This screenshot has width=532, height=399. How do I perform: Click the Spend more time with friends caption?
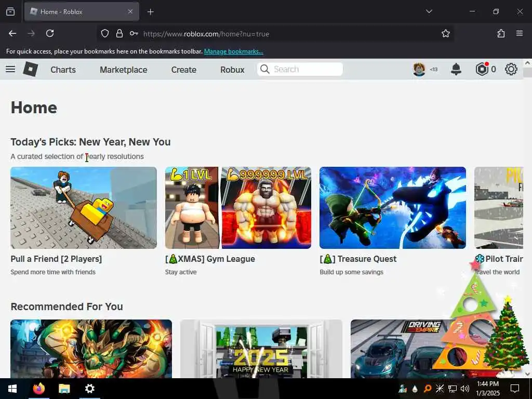(x=53, y=272)
